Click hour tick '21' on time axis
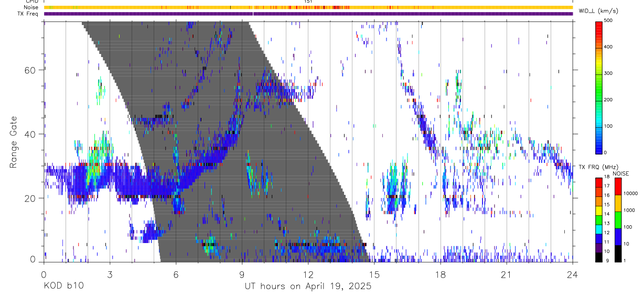The width and height of the screenshot is (644, 297). (x=507, y=274)
